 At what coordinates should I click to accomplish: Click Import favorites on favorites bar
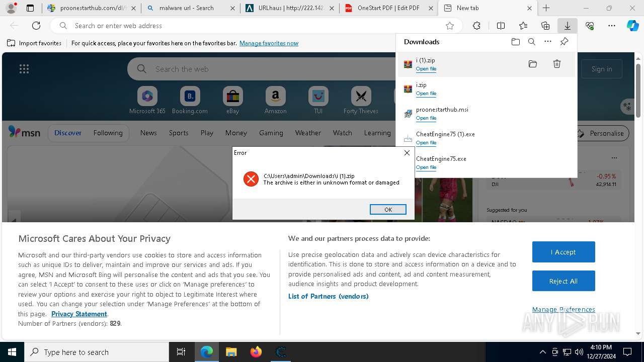[x=34, y=43]
